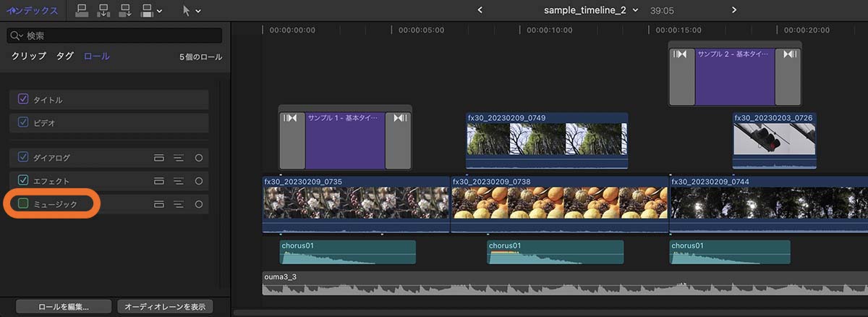Select the ouma3_3 audio clip
868x317 pixels.
tap(564, 283)
